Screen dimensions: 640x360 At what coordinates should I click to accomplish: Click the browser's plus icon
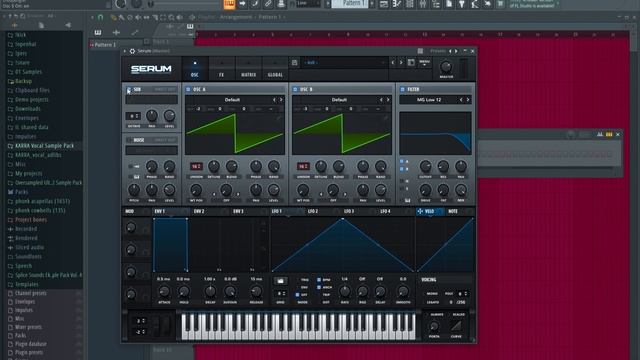pyautogui.click(x=15, y=25)
